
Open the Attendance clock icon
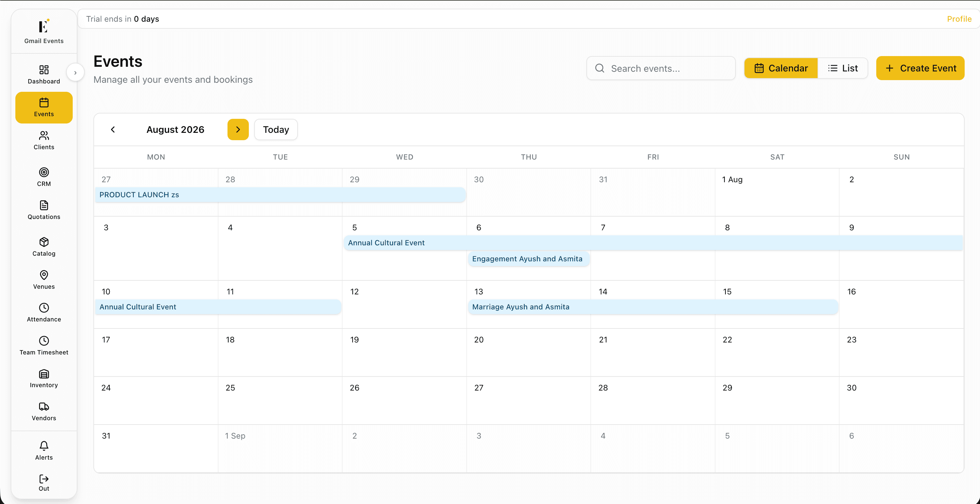pyautogui.click(x=44, y=308)
